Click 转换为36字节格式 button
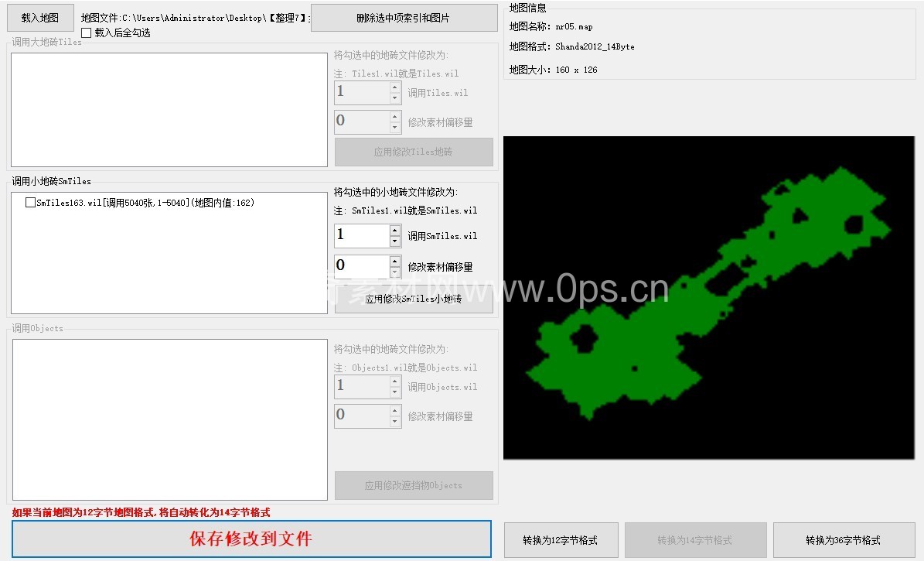This screenshot has width=924, height=561. pyautogui.click(x=844, y=540)
